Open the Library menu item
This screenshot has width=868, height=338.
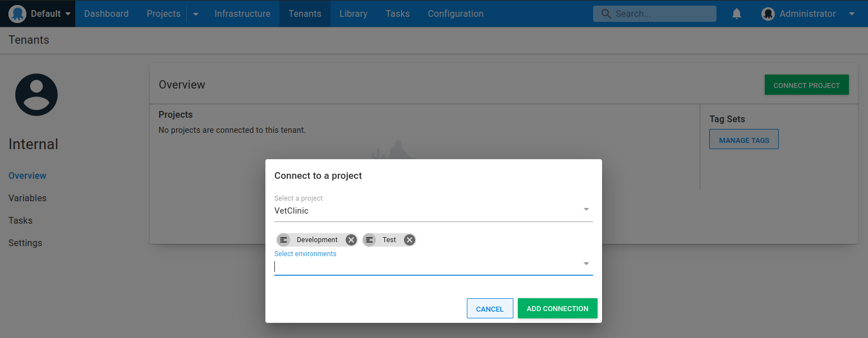pos(353,13)
